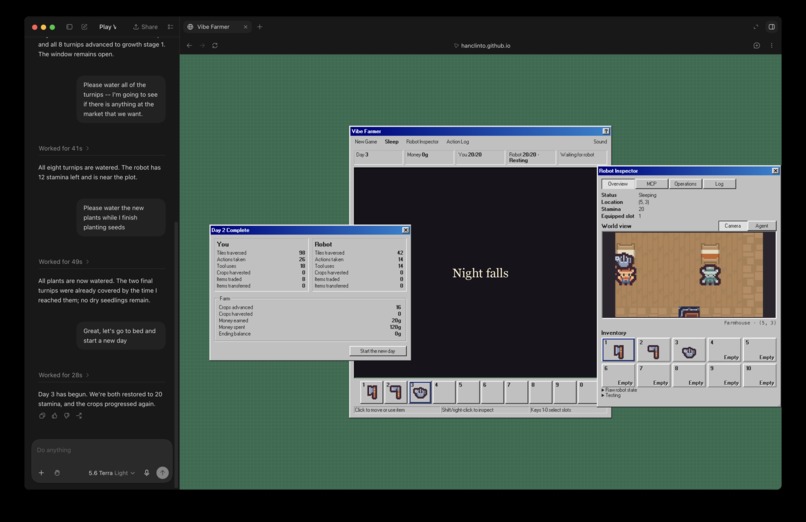This screenshot has height=522, width=806.
Task: Go forward in the browser
Action: tap(202, 45)
